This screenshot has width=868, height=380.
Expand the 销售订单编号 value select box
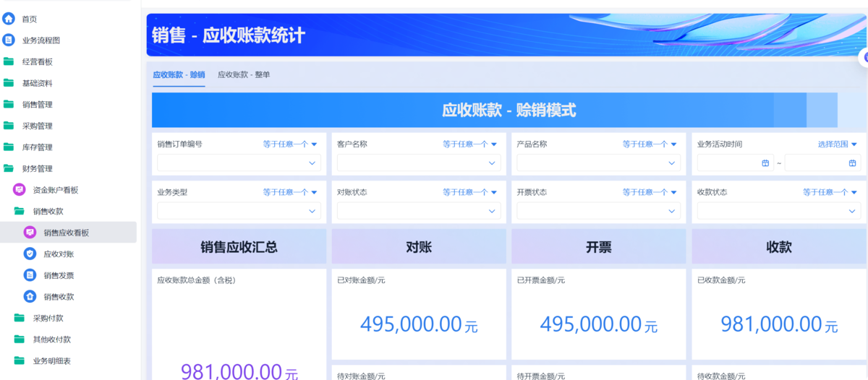pyautogui.click(x=239, y=163)
